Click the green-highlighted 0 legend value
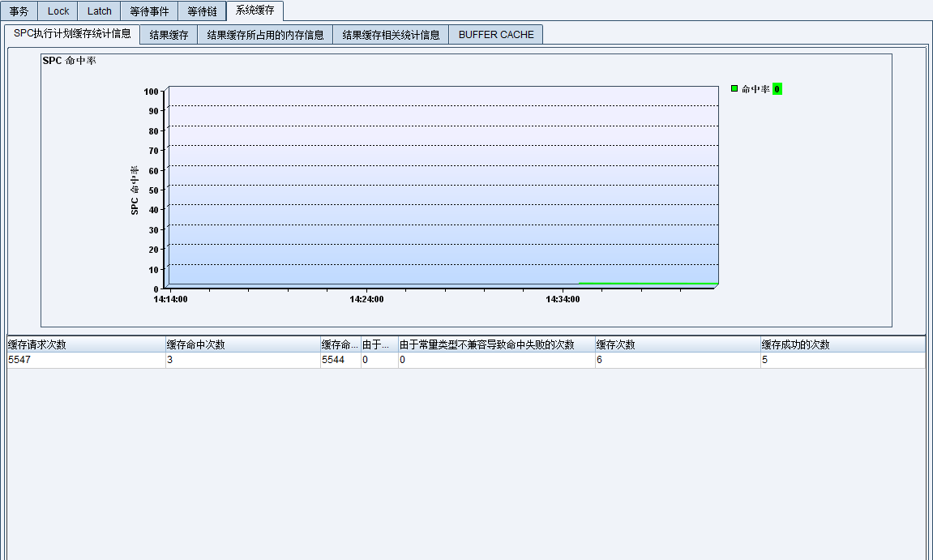This screenshot has width=933, height=560. (777, 89)
